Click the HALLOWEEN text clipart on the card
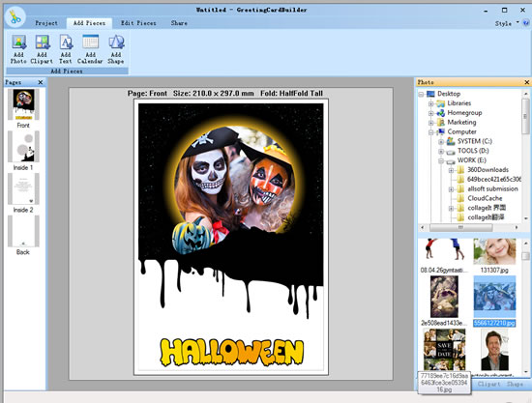This screenshot has width=532, height=403. coord(232,353)
